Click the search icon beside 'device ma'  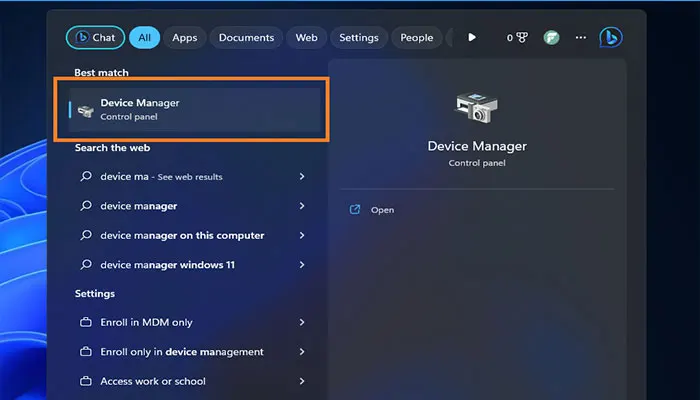[x=86, y=176]
